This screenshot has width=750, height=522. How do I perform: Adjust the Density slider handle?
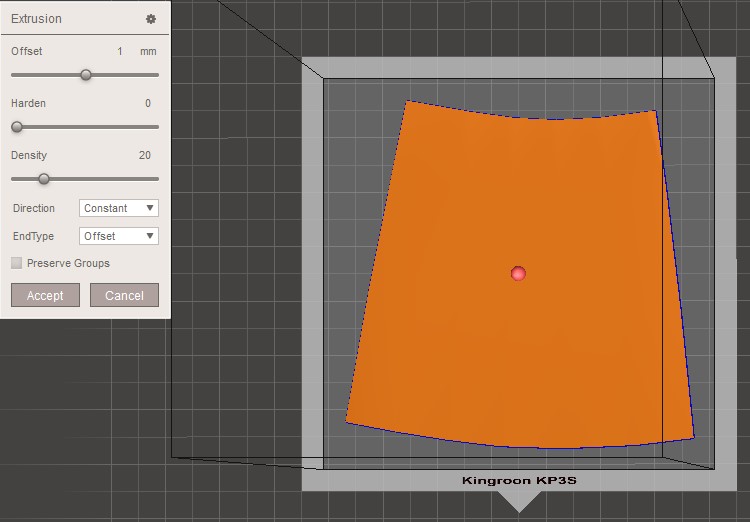(44, 179)
